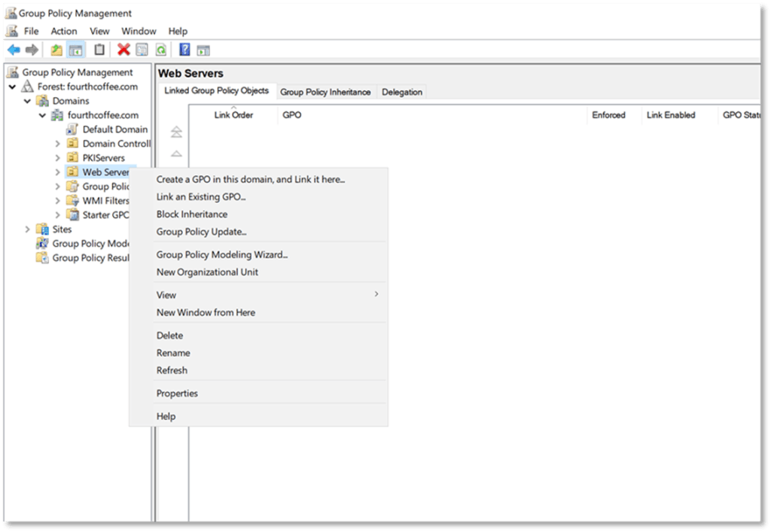Switch to the Group Policy Inheritance tab
Image resolution: width=771 pixels, height=532 pixels.
pos(325,92)
